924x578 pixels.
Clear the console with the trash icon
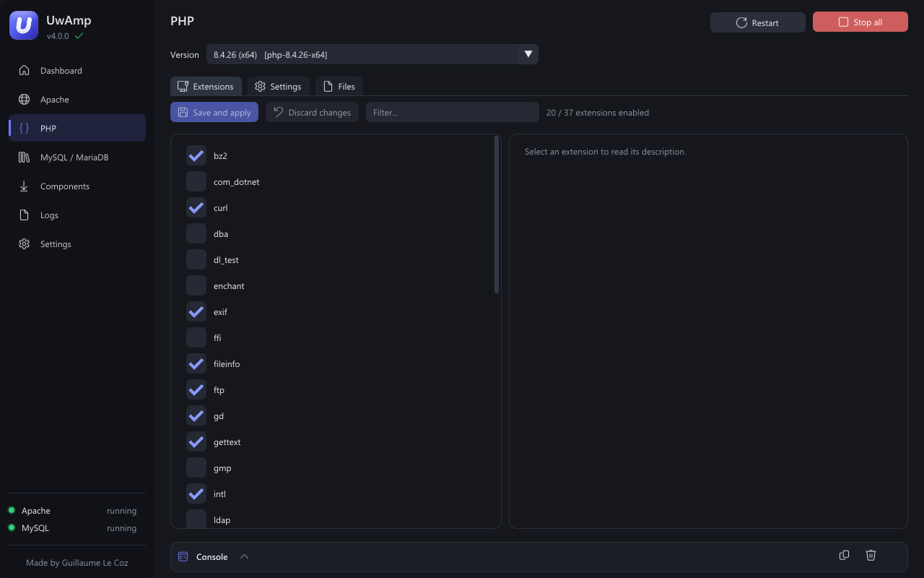(871, 555)
